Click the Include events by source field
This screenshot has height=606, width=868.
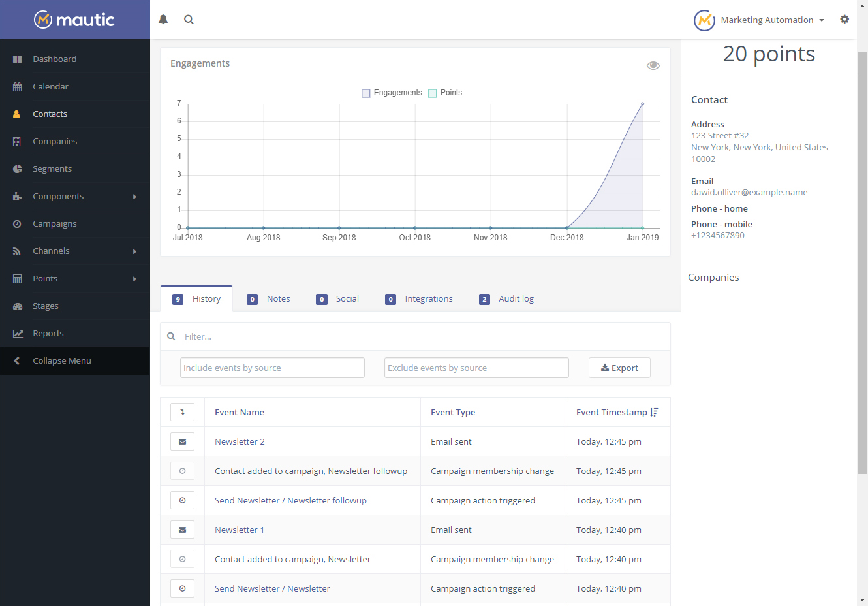272,368
